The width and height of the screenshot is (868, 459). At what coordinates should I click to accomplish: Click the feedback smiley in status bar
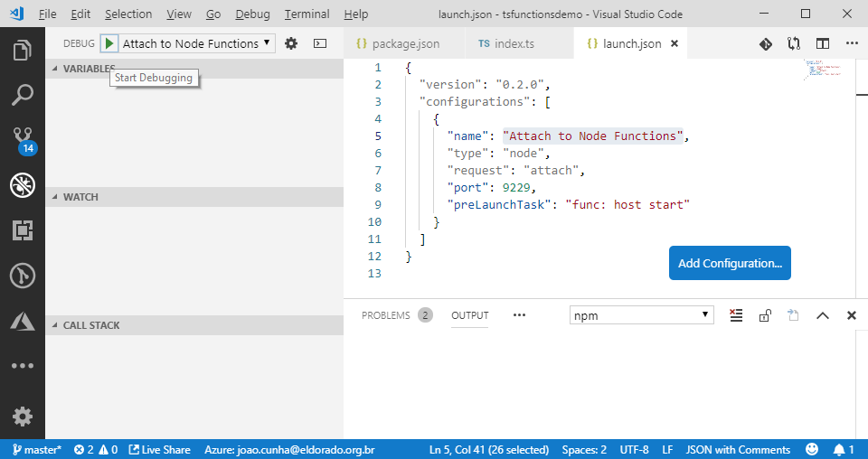[x=812, y=449]
